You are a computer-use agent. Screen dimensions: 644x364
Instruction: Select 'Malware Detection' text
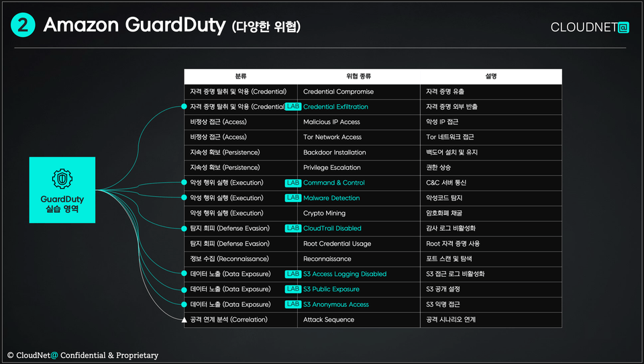331,198
